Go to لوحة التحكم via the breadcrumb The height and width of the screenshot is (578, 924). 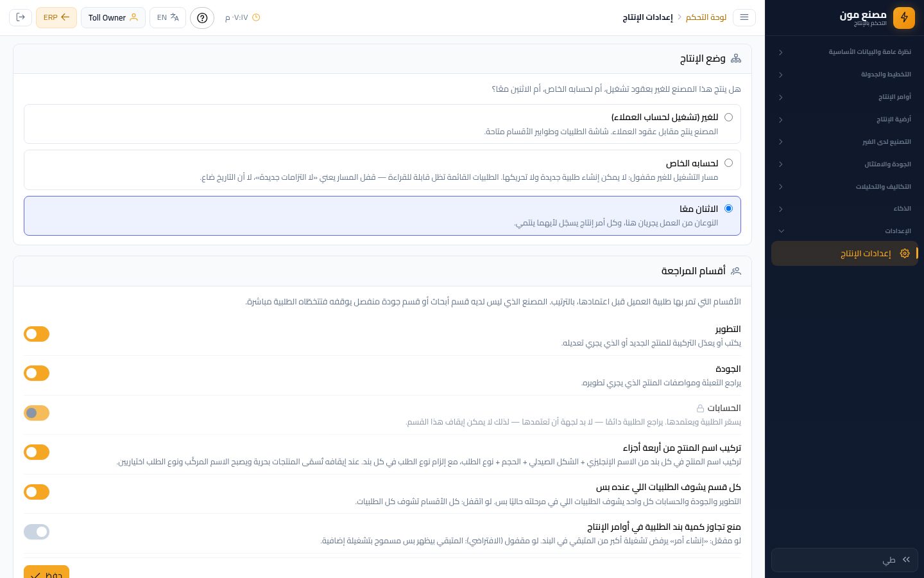pyautogui.click(x=706, y=17)
